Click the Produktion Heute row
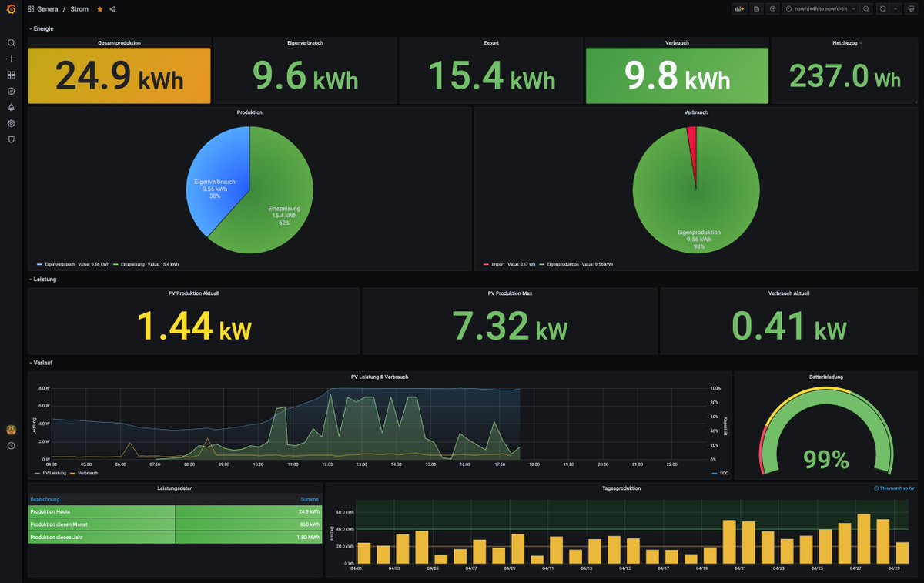Image resolution: width=924 pixels, height=583 pixels. click(x=175, y=511)
